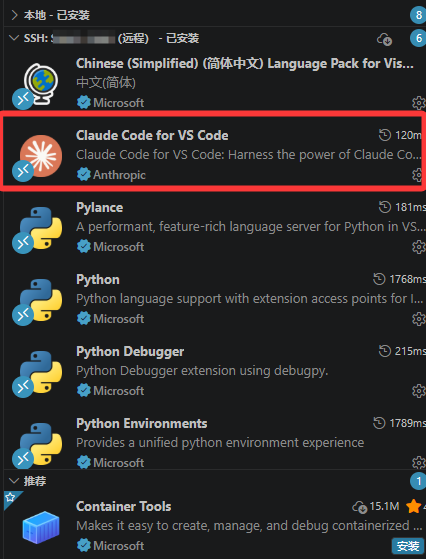Install Container Tools with 安装 button
Image resolution: width=426 pixels, height=559 pixels.
click(408, 546)
